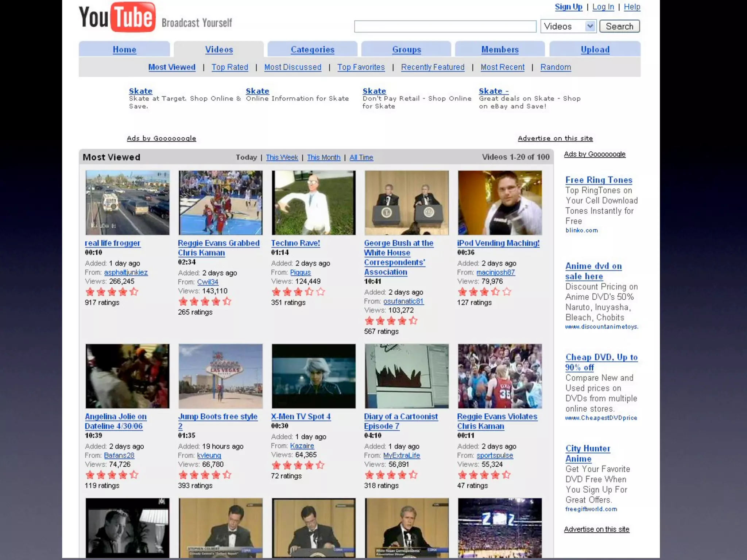The width and height of the screenshot is (747, 560).
Task: Click fifth rating star on real life frogger
Action: (134, 292)
